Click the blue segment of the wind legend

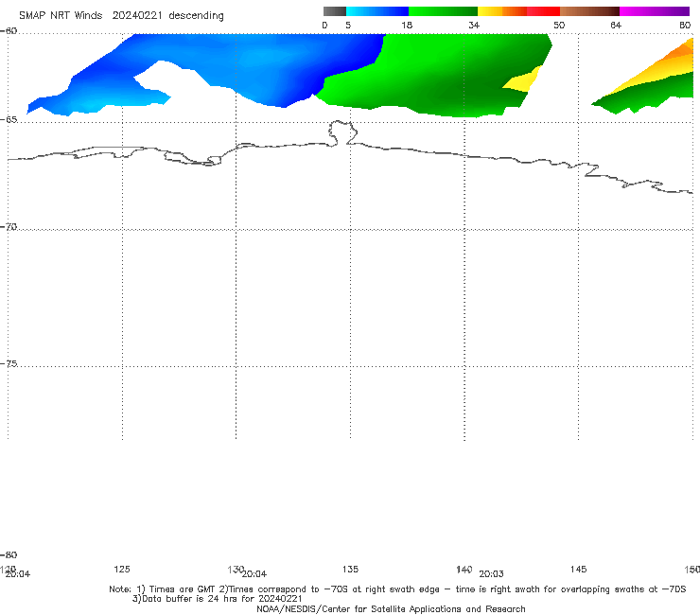point(377,11)
